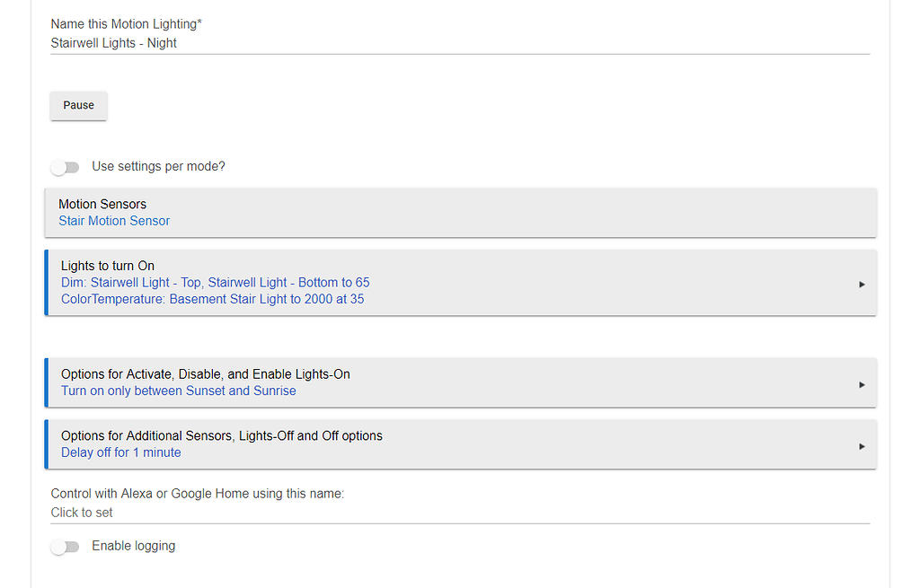Open 'Turn on only between Sunset and Sunrise'
Viewport: 920px width, 588px height.
pos(178,391)
